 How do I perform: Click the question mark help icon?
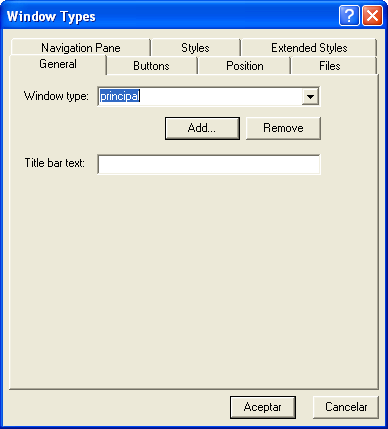pos(349,15)
